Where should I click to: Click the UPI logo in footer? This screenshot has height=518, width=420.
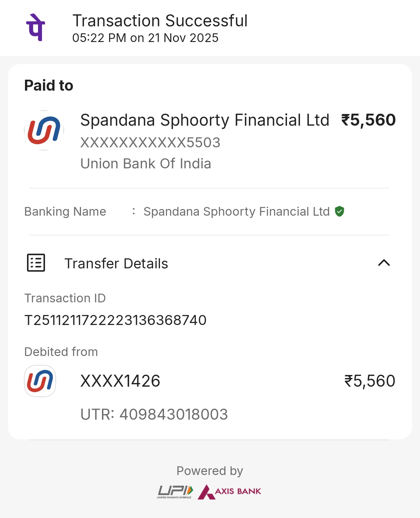tap(175, 492)
